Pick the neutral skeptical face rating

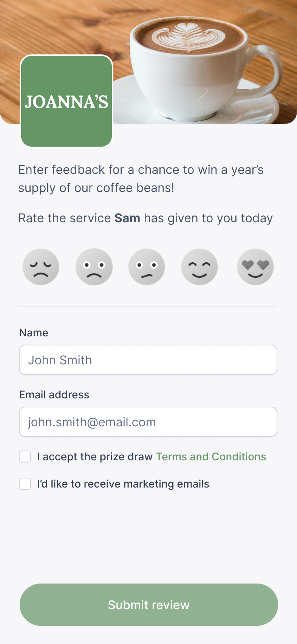pyautogui.click(x=147, y=267)
